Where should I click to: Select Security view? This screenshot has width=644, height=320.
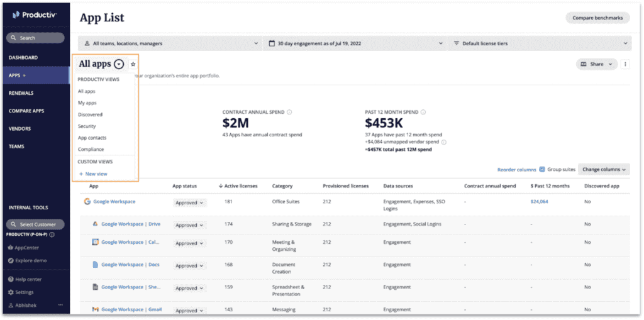coord(87,126)
